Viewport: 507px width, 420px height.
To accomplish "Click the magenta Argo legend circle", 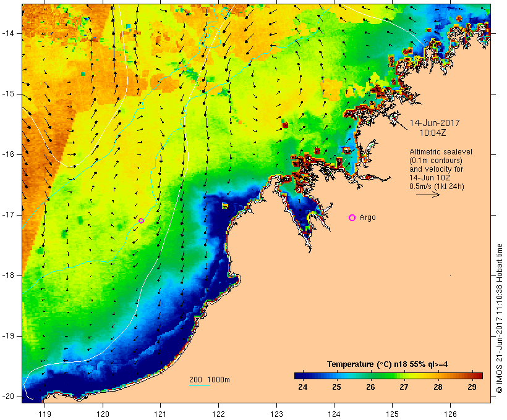I will pos(352,218).
